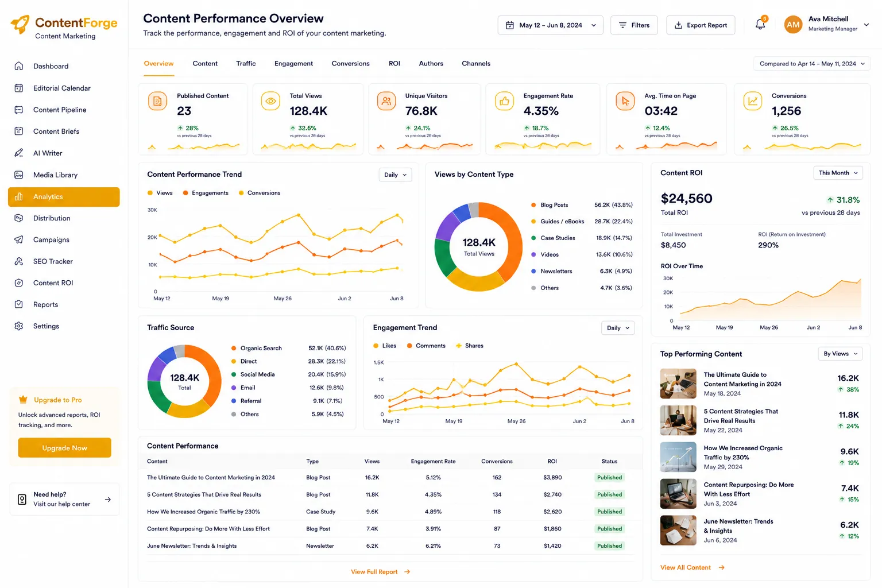882x588 pixels.
Task: Toggle the Engagements series in trend legend
Action: coord(206,193)
